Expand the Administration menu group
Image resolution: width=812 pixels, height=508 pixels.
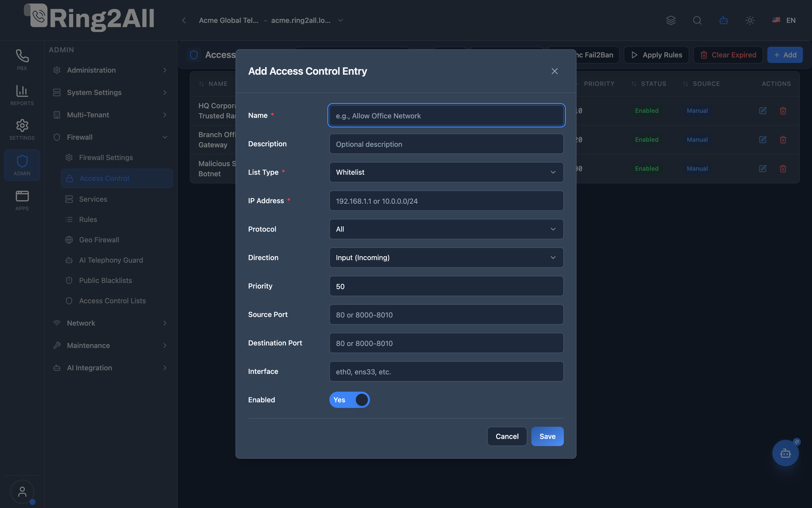(110, 70)
